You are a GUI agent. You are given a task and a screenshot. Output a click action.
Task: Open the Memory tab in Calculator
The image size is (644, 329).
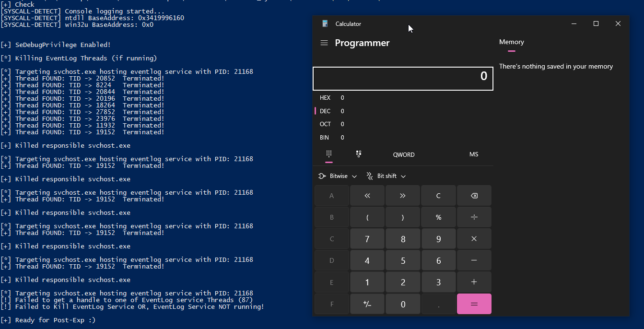tap(512, 42)
